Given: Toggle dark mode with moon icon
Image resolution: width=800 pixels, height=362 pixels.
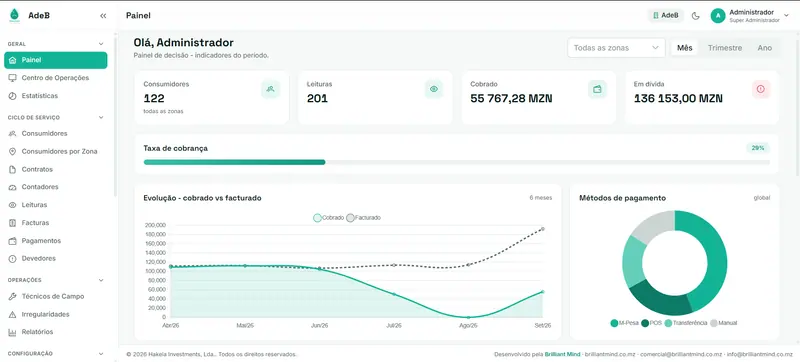Looking at the screenshot, I should [695, 16].
